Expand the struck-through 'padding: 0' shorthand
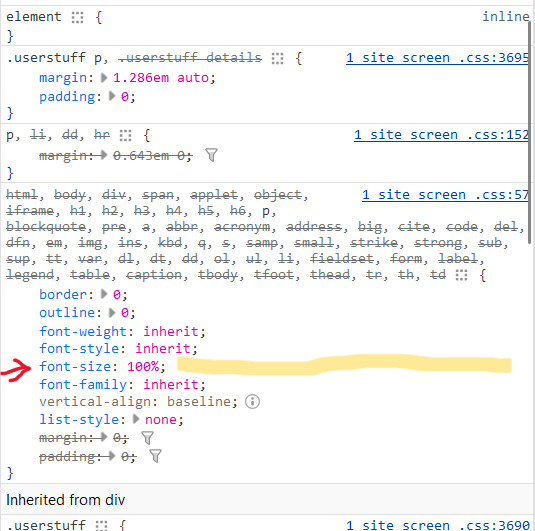The height and width of the screenshot is (531, 535). (112, 456)
